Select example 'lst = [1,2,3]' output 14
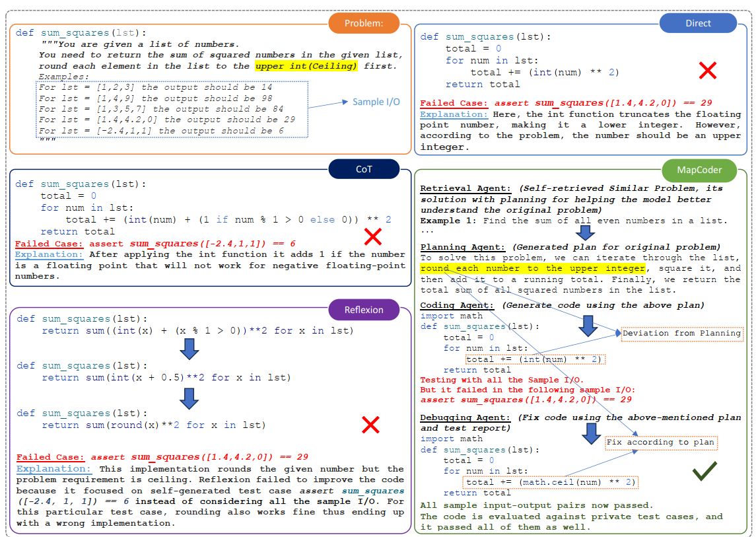This screenshot has height=537, width=756. (155, 87)
